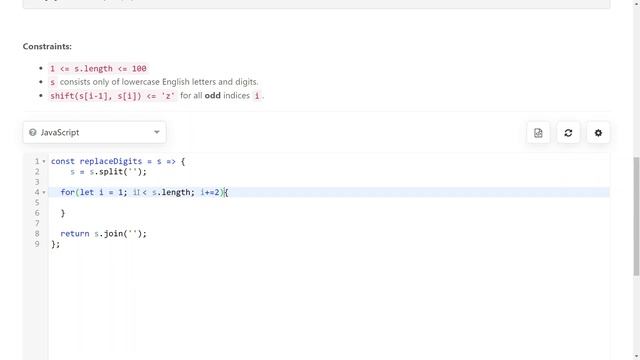Open editor settings gear icon
Screen dimensions: 640x360
pos(598,133)
